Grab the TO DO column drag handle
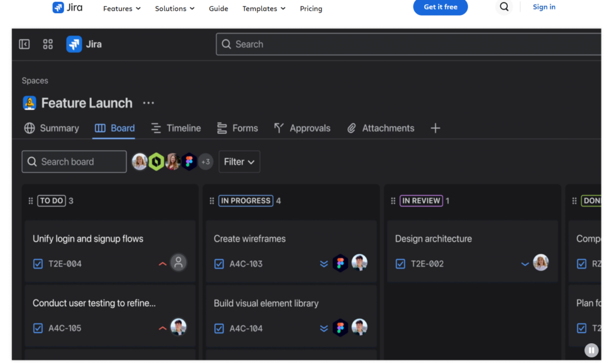 pyautogui.click(x=30, y=200)
